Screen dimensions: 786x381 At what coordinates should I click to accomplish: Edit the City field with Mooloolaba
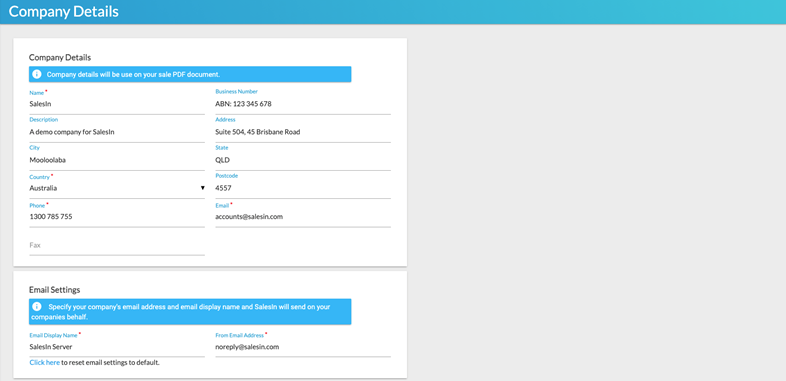117,160
